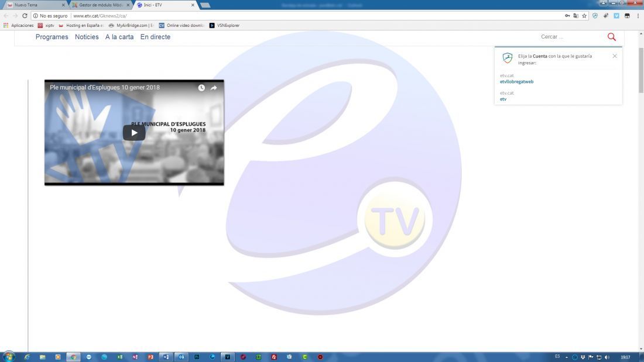Open the video title Ple municipal d'Esplugues 10 gener 2018

pyautogui.click(x=105, y=87)
